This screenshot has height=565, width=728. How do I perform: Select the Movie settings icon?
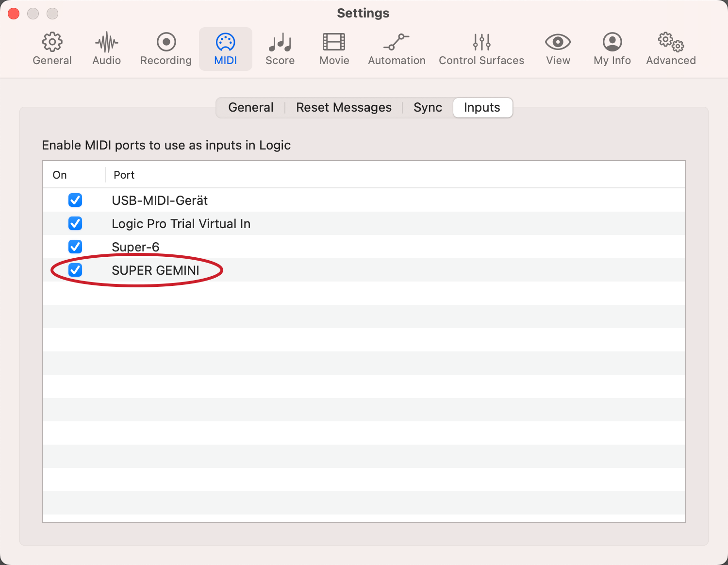point(334,48)
